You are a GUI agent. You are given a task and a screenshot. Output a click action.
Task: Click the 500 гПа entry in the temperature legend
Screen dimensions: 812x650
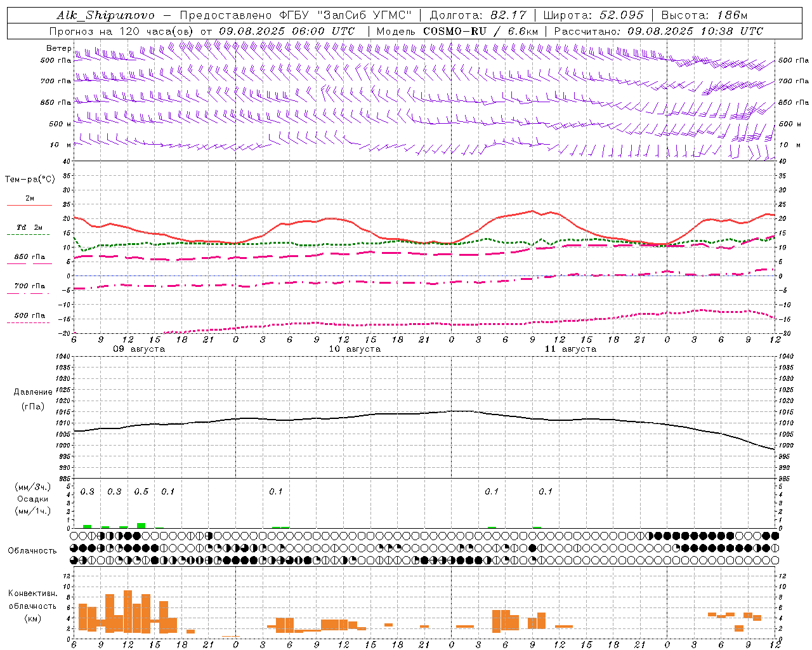(30, 315)
